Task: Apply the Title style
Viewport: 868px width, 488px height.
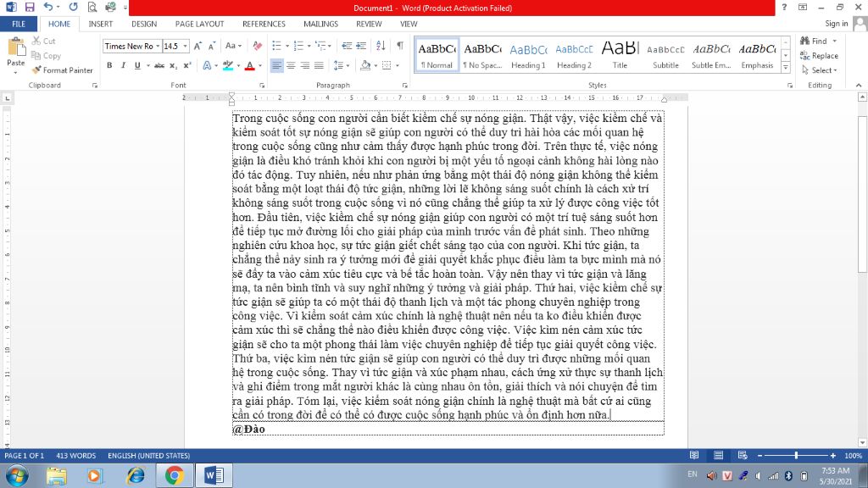Action: click(x=620, y=55)
